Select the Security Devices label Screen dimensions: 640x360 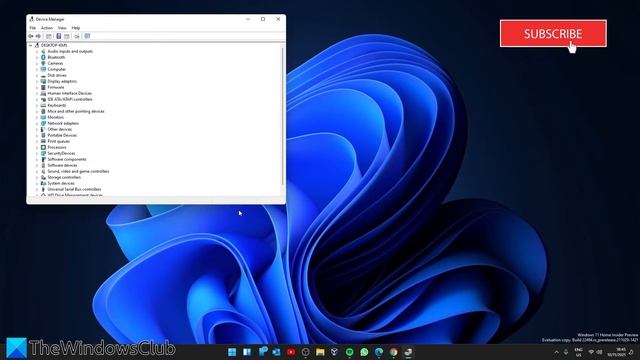click(x=61, y=153)
